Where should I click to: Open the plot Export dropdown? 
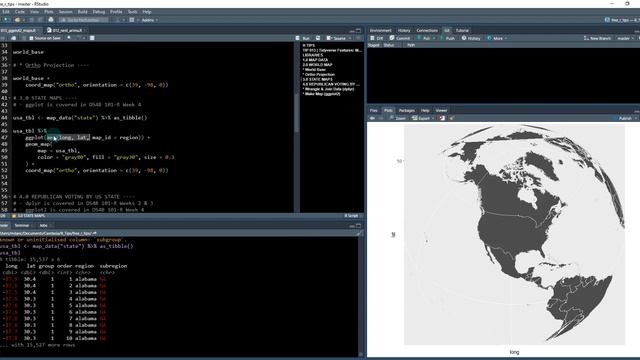[423, 118]
